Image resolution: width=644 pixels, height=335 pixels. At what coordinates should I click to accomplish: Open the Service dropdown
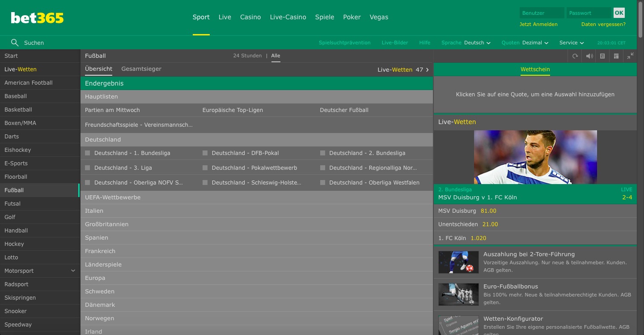click(x=572, y=43)
